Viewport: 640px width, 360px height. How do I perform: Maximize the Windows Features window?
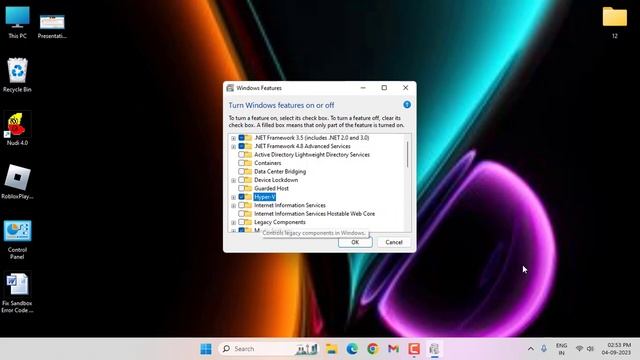coord(384,88)
